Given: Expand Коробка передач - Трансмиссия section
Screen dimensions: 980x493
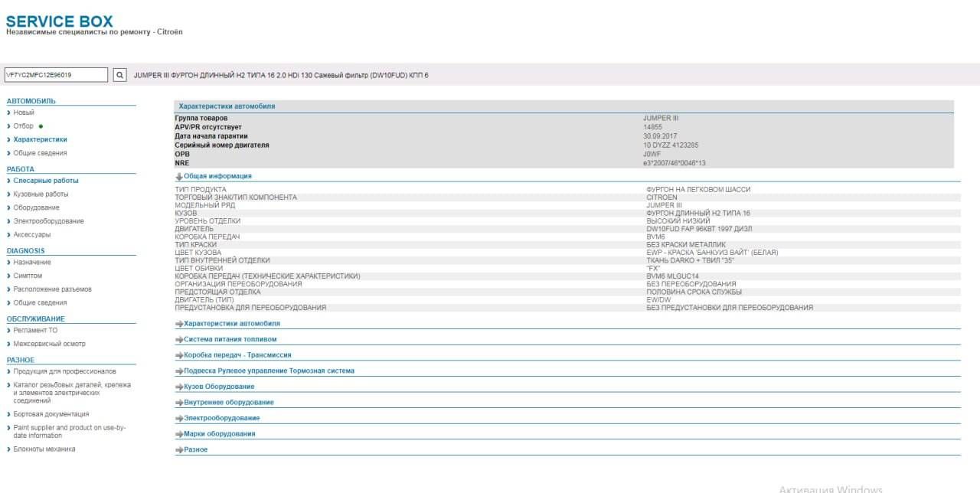Looking at the screenshot, I should click(237, 355).
